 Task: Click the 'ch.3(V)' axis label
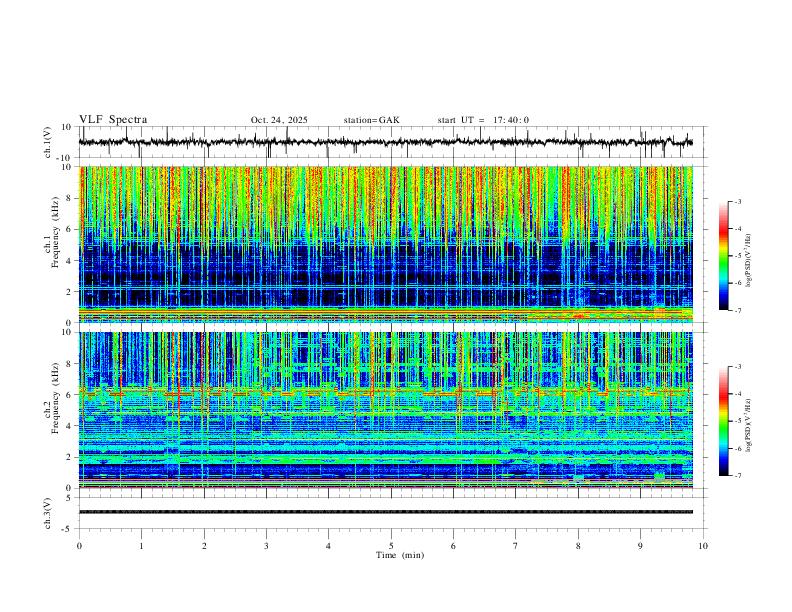click(x=48, y=513)
